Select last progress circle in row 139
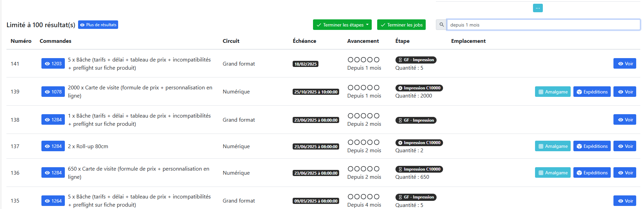 pyautogui.click(x=376, y=88)
